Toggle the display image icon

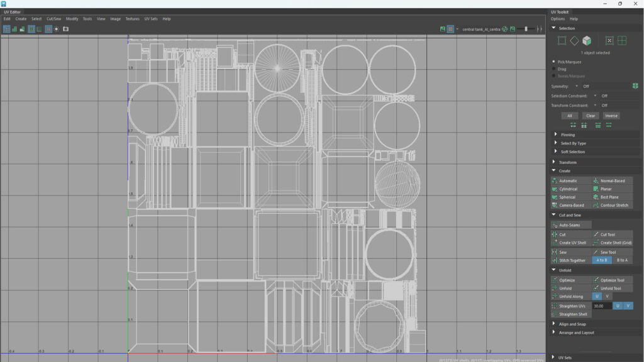(442, 29)
